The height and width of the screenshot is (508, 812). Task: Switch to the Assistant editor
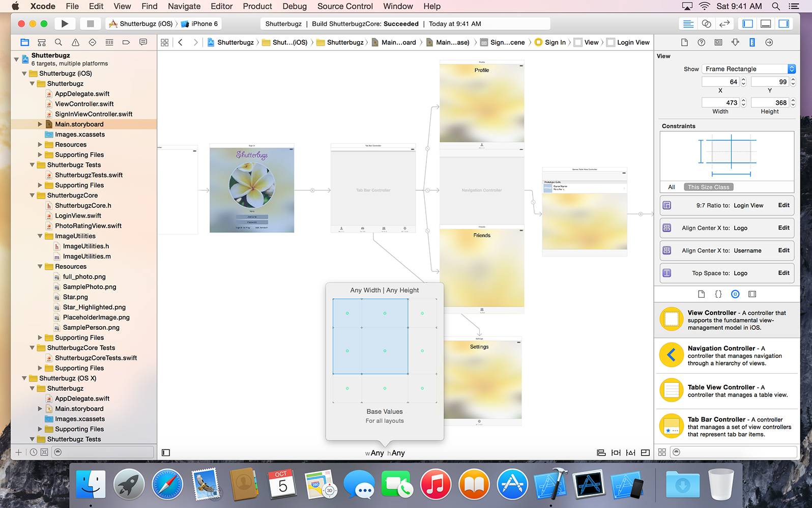(706, 23)
